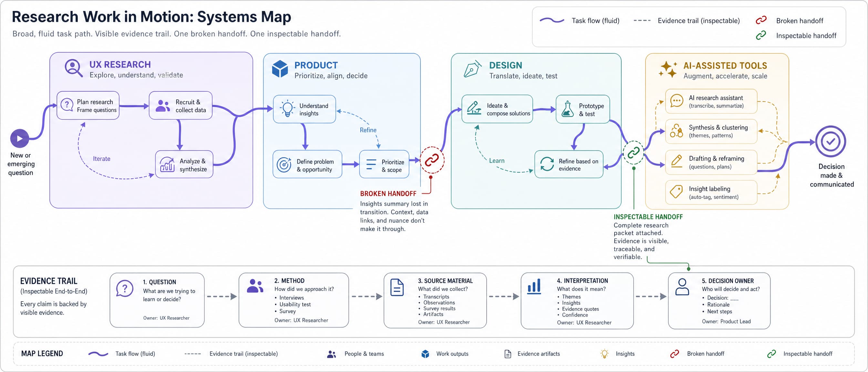
Task: Click the red broken handoff link icon
Action: pos(432,160)
